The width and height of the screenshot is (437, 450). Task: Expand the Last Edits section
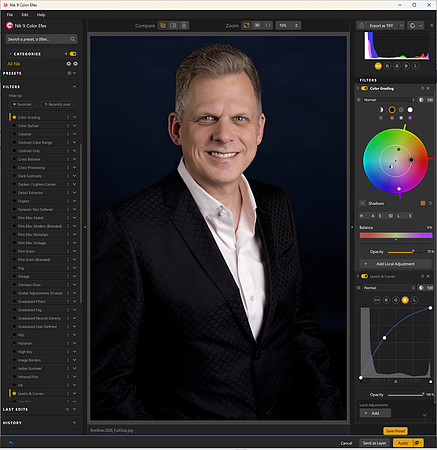coord(74,409)
